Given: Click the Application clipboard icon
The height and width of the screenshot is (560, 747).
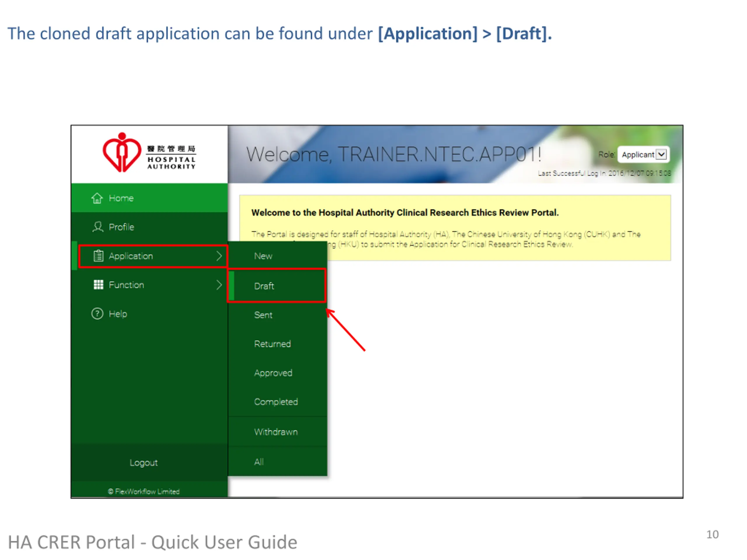Looking at the screenshot, I should click(98, 256).
